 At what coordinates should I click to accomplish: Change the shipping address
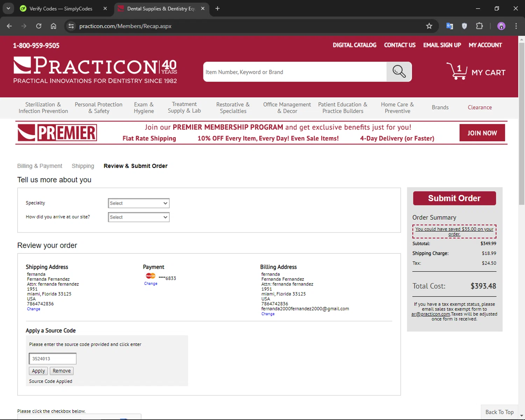point(34,309)
